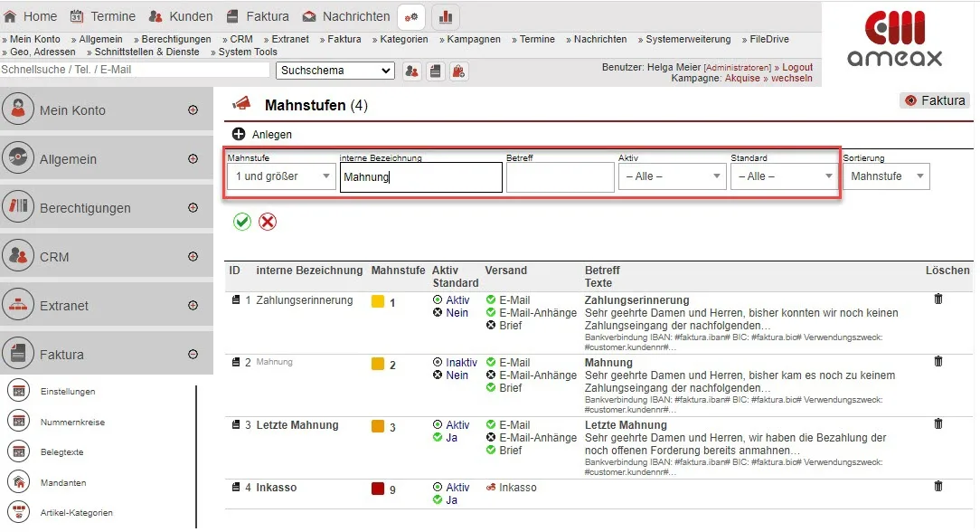Open the Sortierung dropdown

pyautogui.click(x=887, y=176)
